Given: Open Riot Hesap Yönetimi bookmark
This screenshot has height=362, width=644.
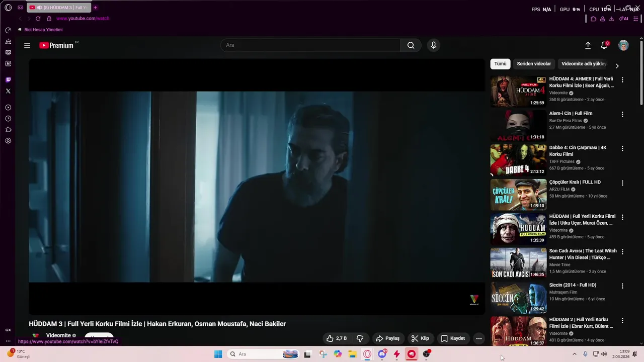Looking at the screenshot, I should pyautogui.click(x=40, y=30).
